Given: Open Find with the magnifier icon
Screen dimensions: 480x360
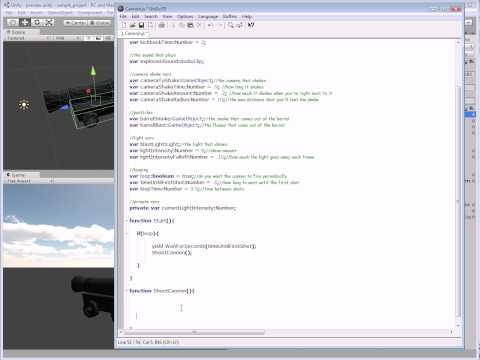Looking at the screenshot, I should [x=231, y=25].
